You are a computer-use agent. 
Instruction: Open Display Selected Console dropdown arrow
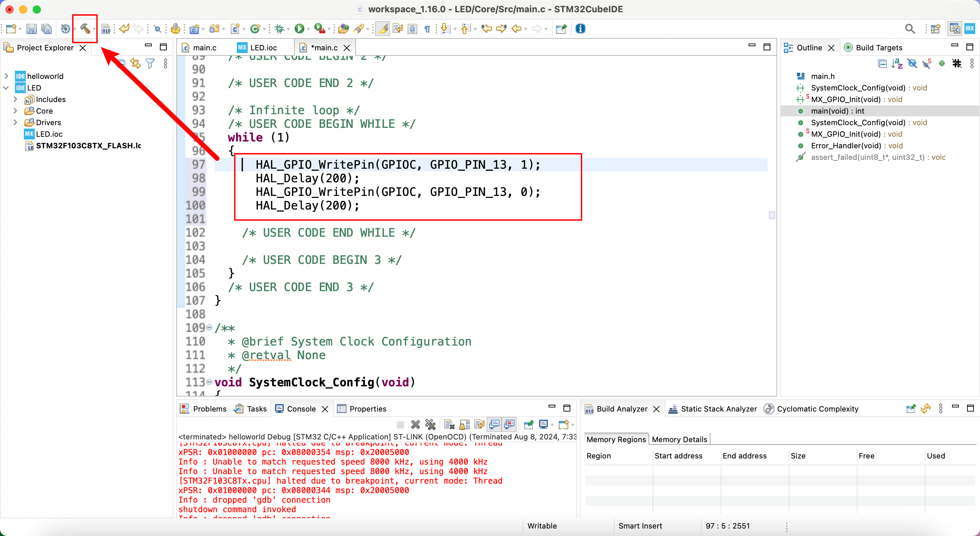click(x=552, y=425)
